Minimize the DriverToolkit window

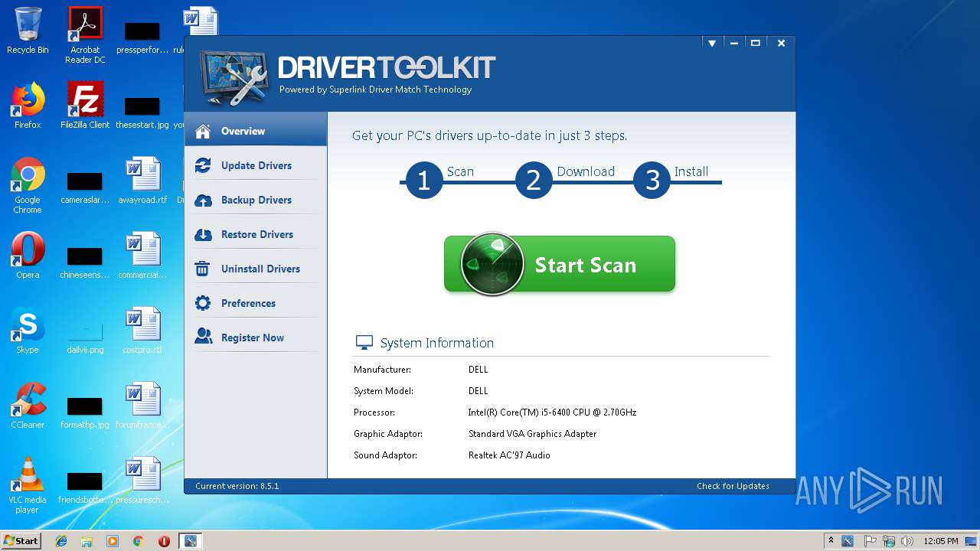(733, 44)
